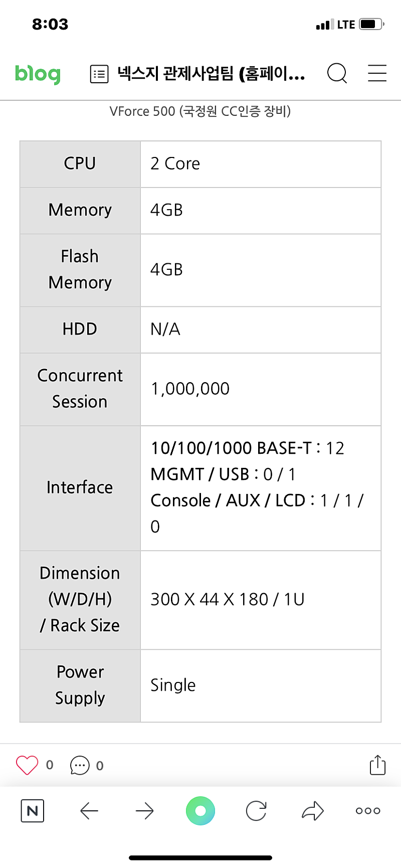Like the post with heart icon
This screenshot has height=868, width=401.
[x=27, y=765]
